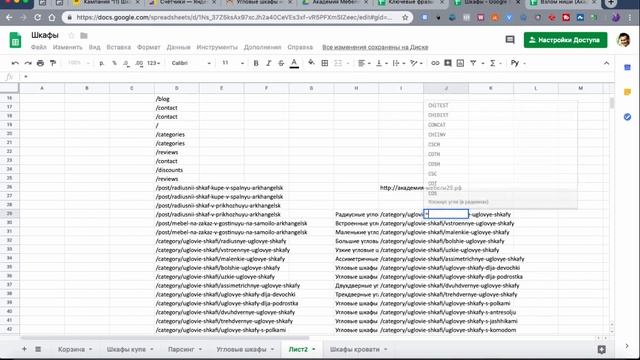Print the spreadsheet via printer icon
640x360 pixels.
tap(40, 63)
